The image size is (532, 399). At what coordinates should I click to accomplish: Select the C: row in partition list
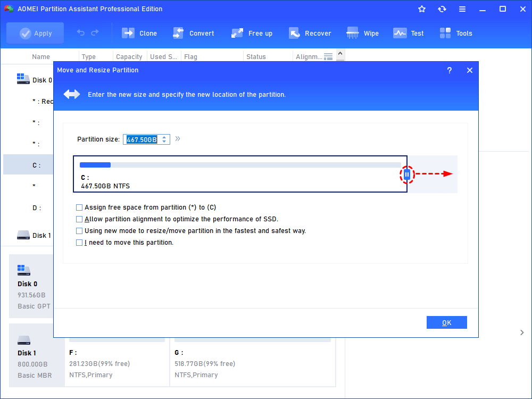pos(28,165)
